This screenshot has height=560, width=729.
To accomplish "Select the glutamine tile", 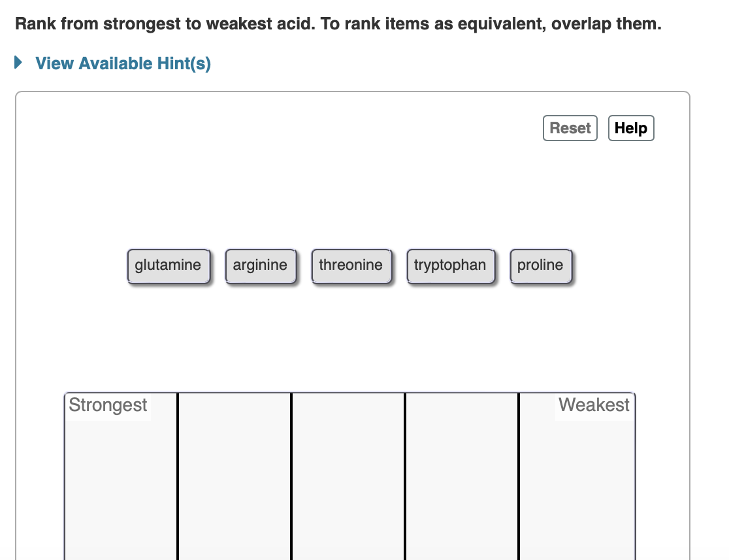I will [x=168, y=265].
